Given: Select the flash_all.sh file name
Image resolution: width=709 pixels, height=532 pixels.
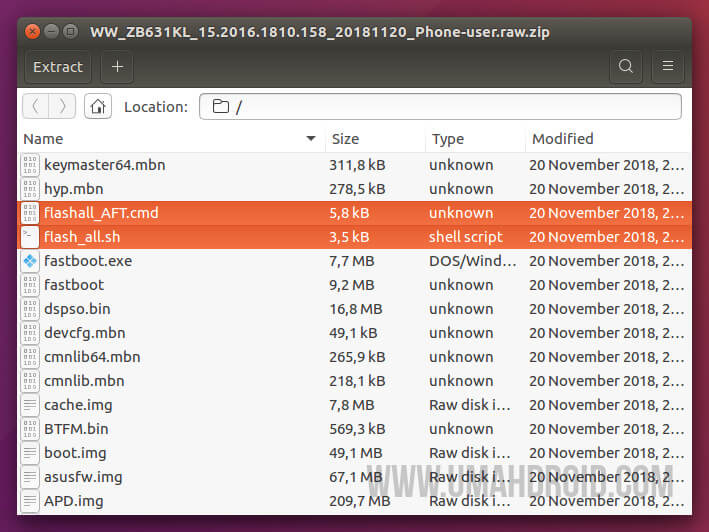Looking at the screenshot, I should coord(82,237).
